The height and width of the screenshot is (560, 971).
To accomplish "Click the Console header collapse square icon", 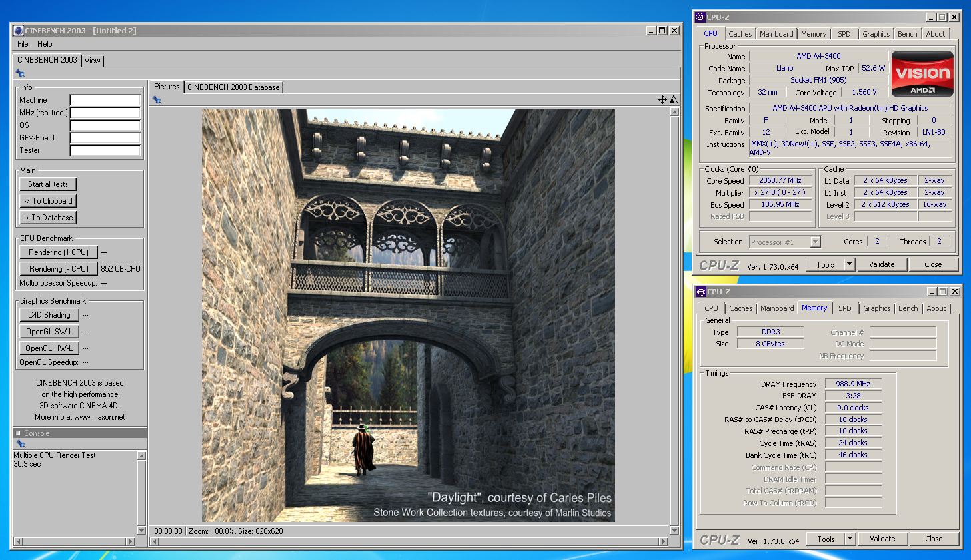I will pyautogui.click(x=18, y=433).
